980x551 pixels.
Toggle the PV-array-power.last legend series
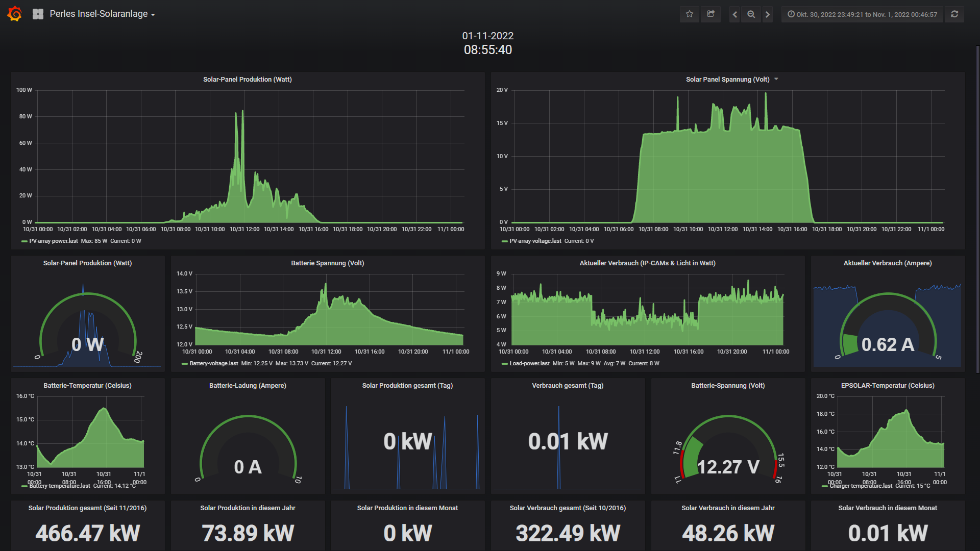(53, 241)
